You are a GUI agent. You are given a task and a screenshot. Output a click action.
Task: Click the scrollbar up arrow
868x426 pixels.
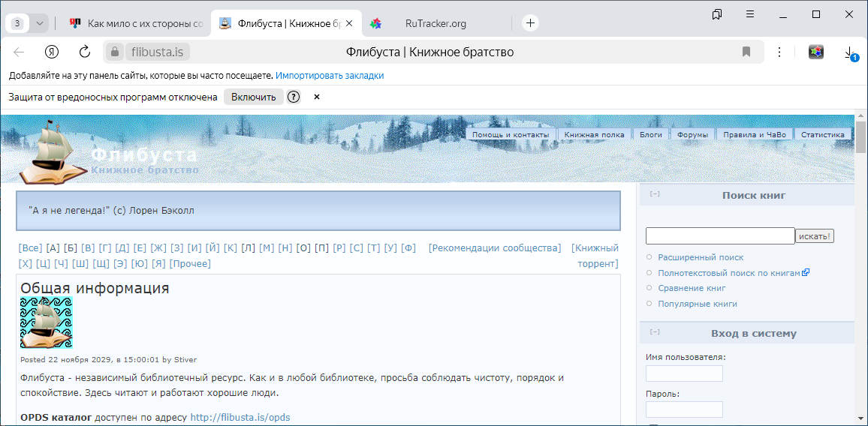[x=860, y=115]
